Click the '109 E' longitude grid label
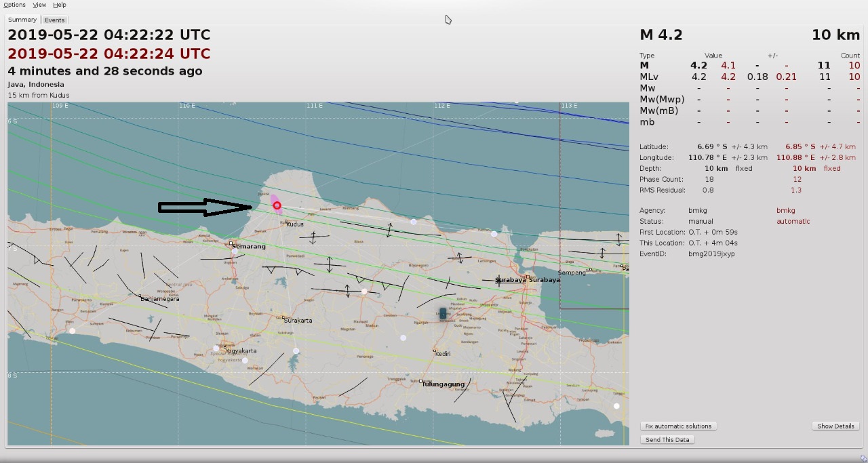The height and width of the screenshot is (463, 868). click(x=61, y=106)
